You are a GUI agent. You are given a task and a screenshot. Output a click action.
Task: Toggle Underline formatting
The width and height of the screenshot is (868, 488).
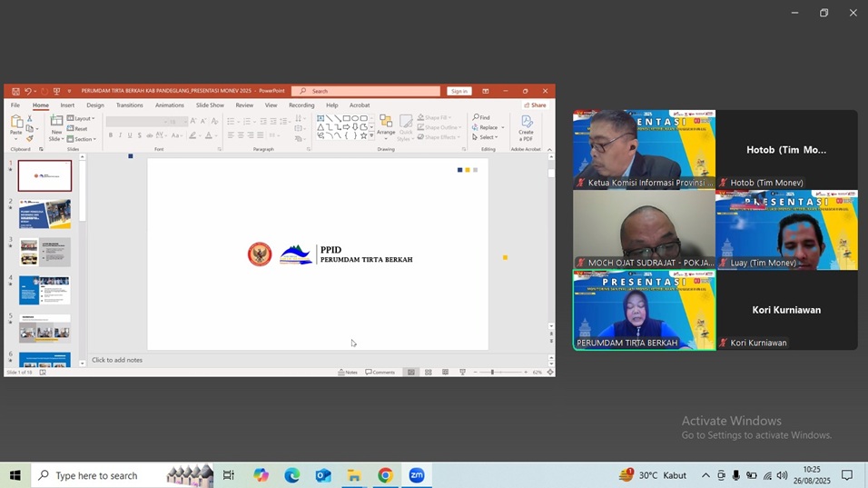[x=130, y=135]
